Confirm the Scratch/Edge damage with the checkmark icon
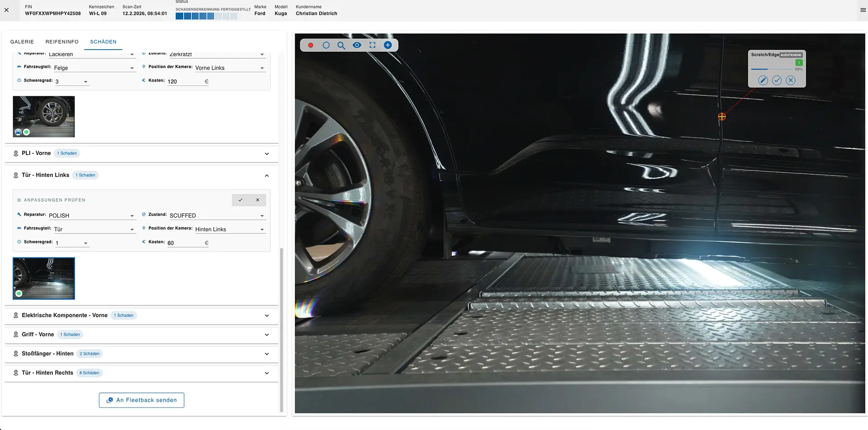This screenshot has width=868, height=430. pyautogui.click(x=777, y=80)
